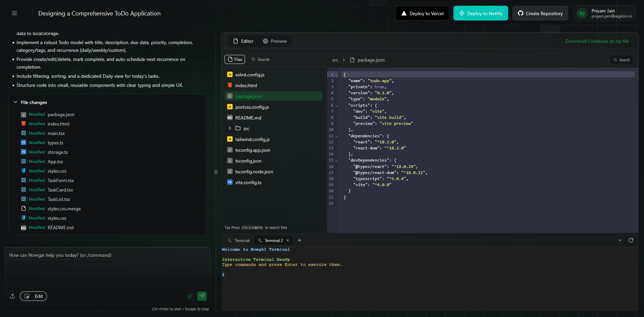644x317 pixels.
Task: Download the codebase as a zip file
Action: [597, 41]
